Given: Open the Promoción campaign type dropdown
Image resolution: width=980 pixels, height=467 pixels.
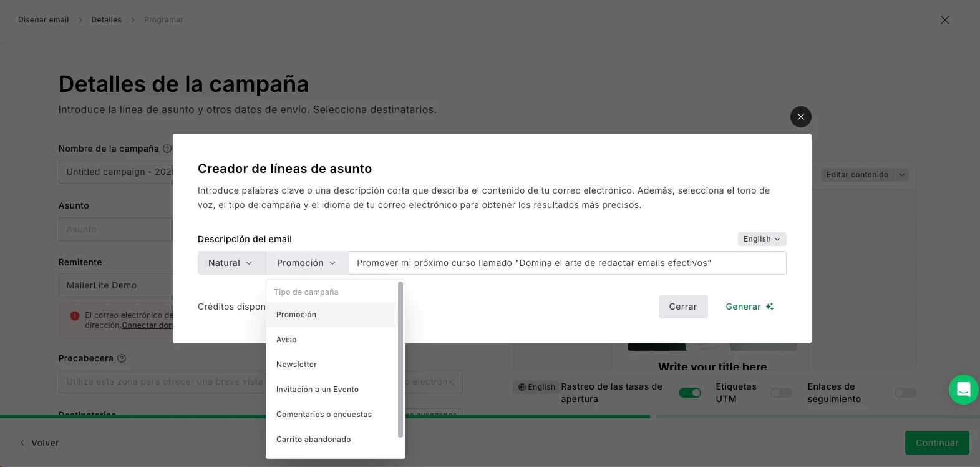Looking at the screenshot, I should [x=307, y=263].
